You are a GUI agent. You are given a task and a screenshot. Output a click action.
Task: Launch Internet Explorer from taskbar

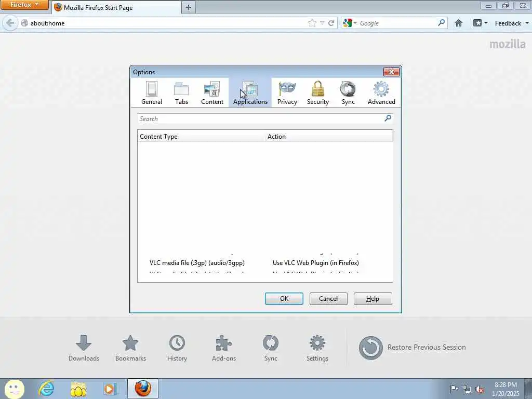(46, 389)
